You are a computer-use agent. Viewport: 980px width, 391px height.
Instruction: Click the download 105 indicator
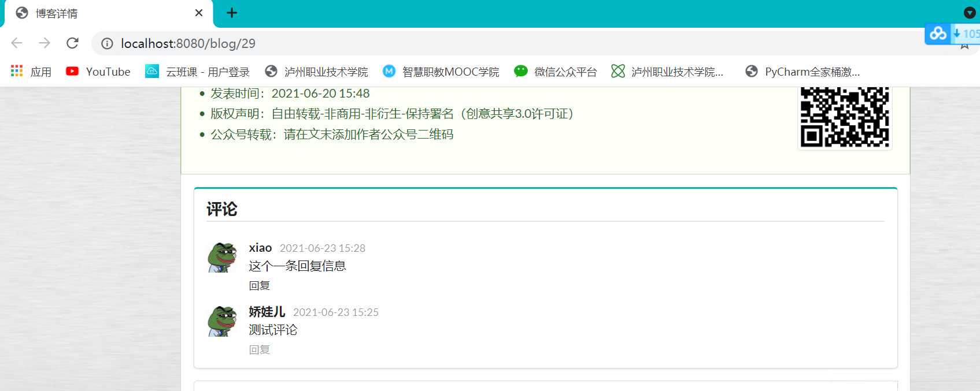(x=966, y=33)
